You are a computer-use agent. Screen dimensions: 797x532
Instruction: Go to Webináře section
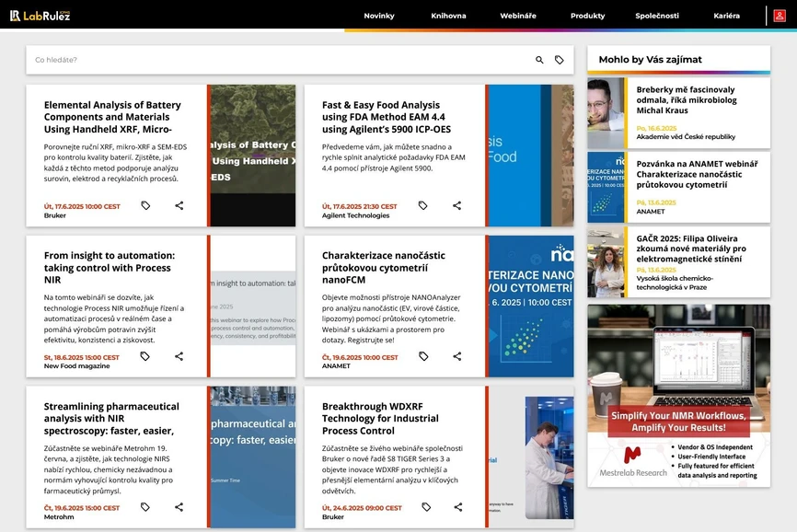click(518, 16)
